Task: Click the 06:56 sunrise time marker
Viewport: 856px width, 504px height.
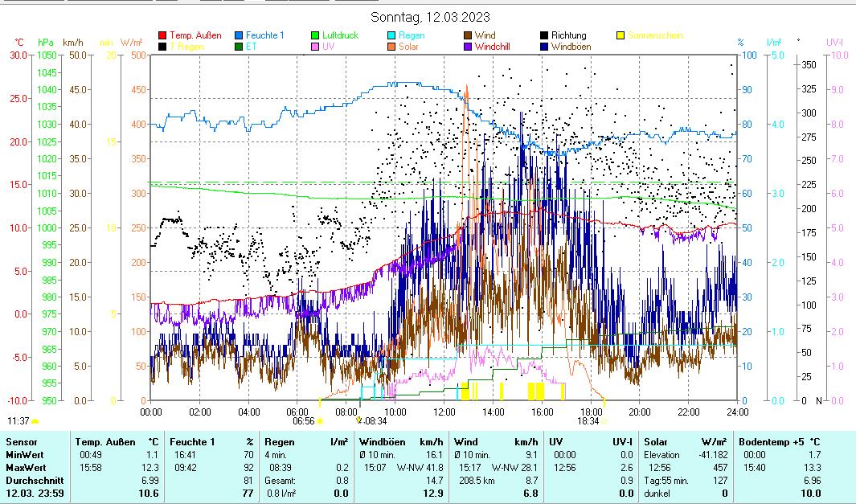Action: point(304,420)
